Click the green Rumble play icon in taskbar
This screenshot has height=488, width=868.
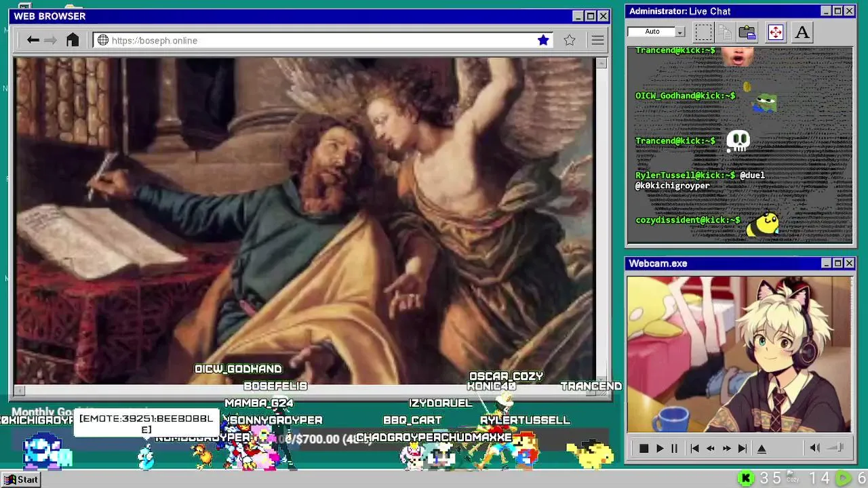point(843,479)
